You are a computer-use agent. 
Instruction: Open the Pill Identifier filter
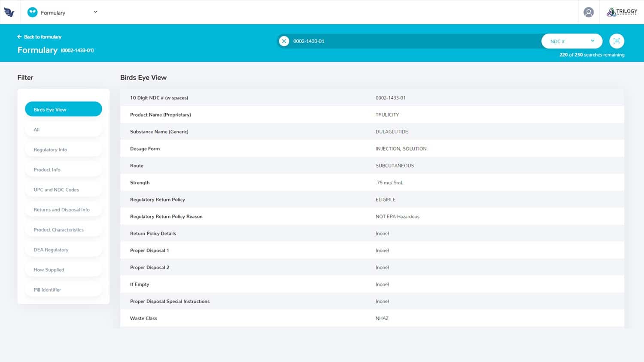tap(64, 290)
